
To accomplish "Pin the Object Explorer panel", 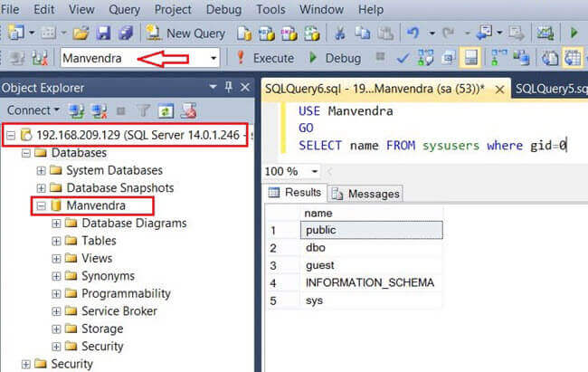I will coord(229,88).
